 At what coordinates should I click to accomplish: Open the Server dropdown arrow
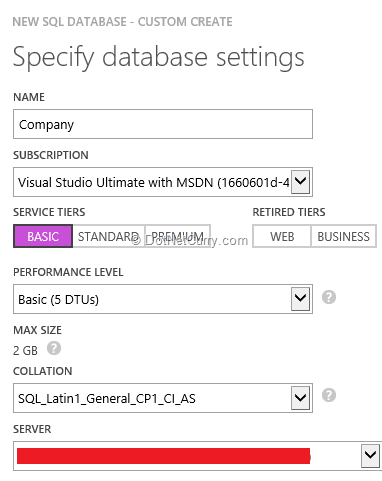tap(370, 456)
